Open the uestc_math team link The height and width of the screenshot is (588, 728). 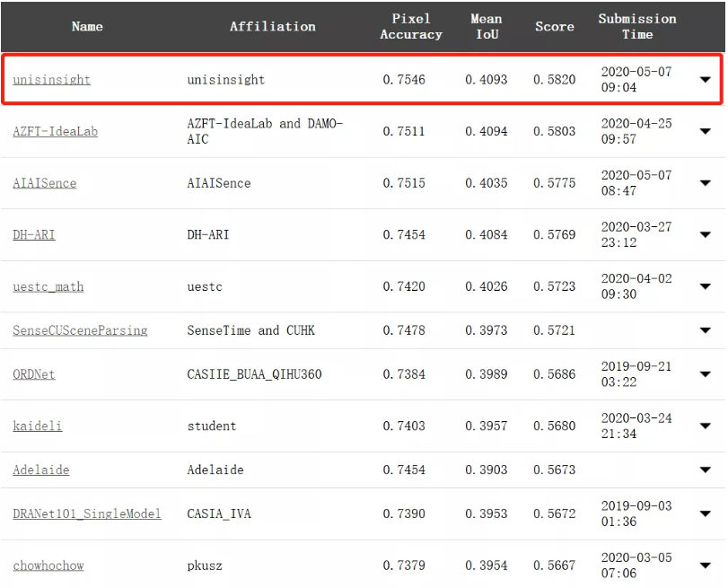pyautogui.click(x=48, y=286)
